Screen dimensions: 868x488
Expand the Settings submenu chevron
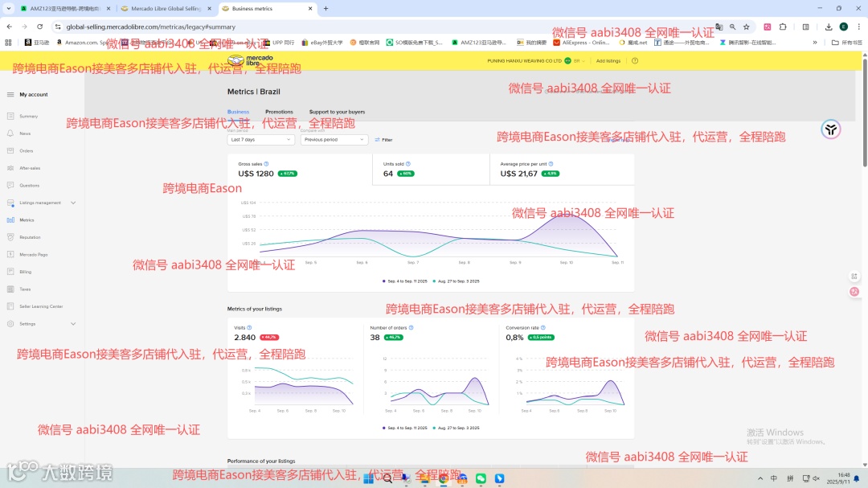[73, 323]
